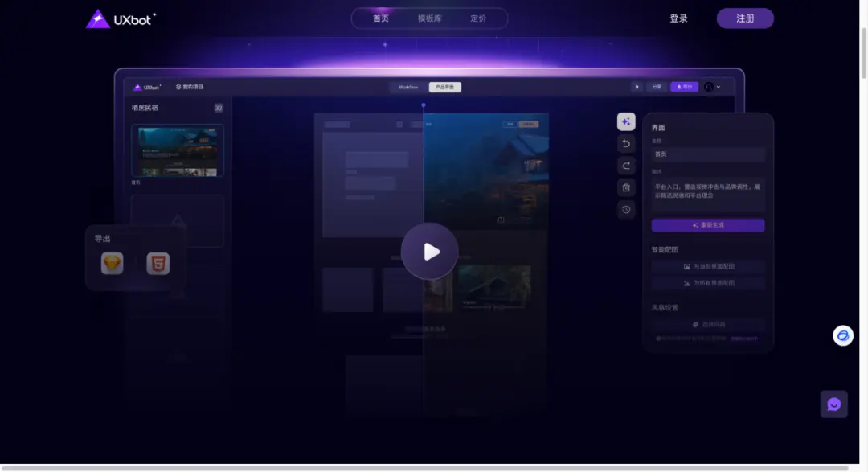The width and height of the screenshot is (868, 472).
Task: Click the 我的项目 item in mockup header
Action: pyautogui.click(x=190, y=87)
